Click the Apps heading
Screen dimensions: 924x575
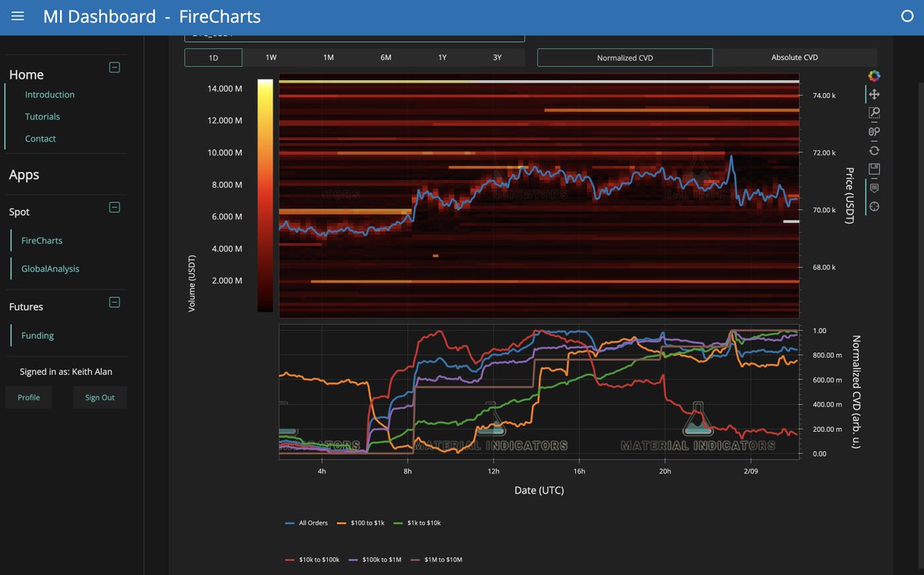tap(24, 175)
